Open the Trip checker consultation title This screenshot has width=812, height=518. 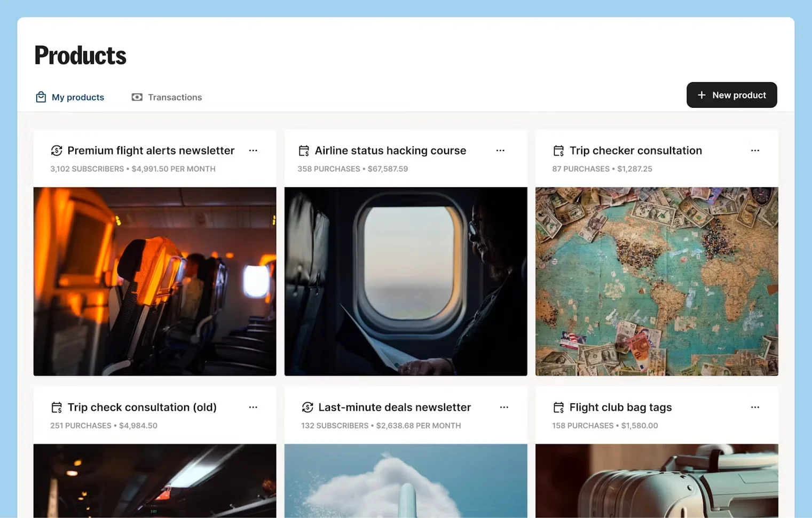point(635,150)
